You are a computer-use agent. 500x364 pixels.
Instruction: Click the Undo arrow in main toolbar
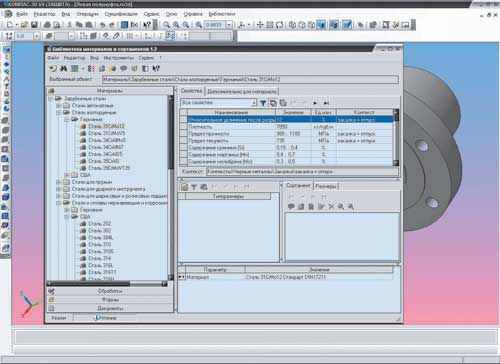click(x=103, y=25)
